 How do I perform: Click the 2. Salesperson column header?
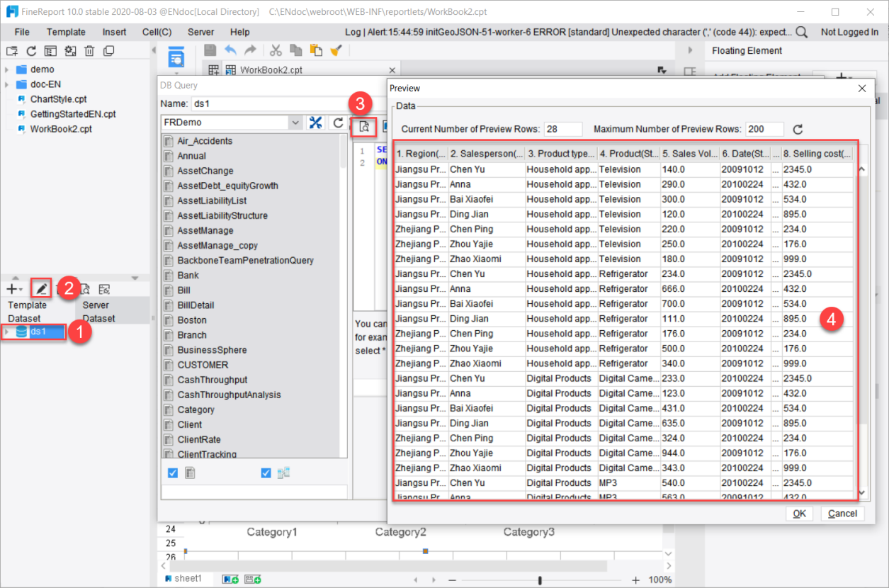(x=487, y=154)
